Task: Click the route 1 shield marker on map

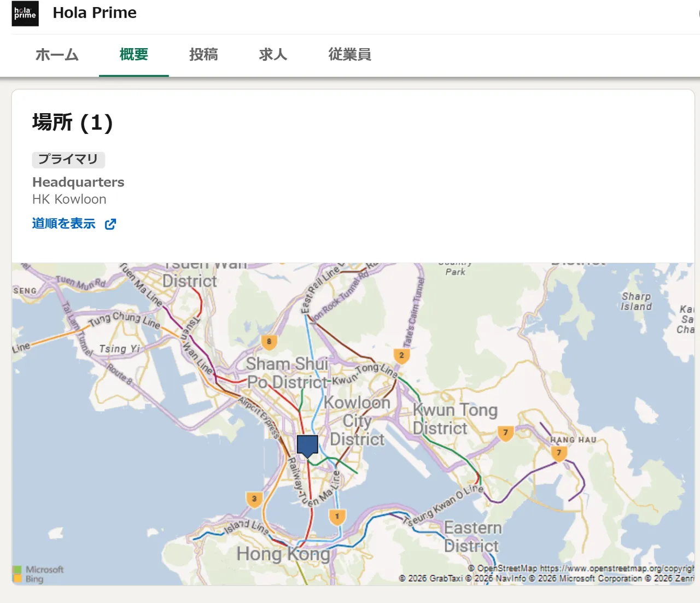Action: 337,517
